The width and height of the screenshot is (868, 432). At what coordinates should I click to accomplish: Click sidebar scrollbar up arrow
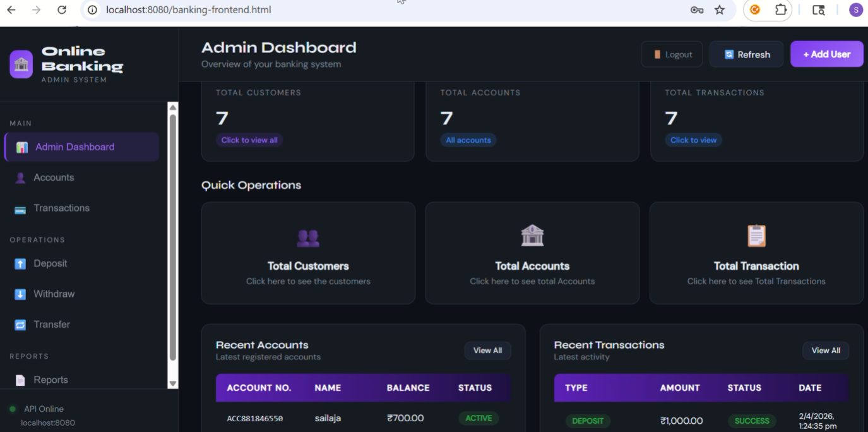tap(173, 107)
